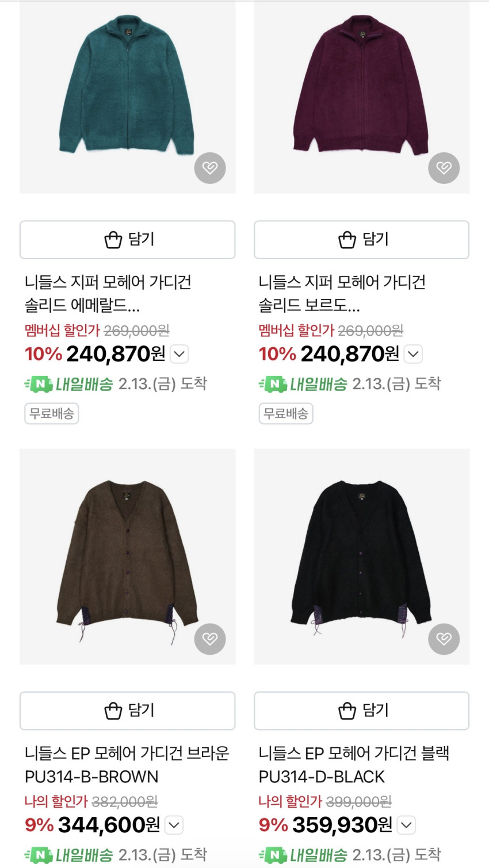Expand 344,600원 price dropdown on brown cardigan
Image resolution: width=489 pixels, height=868 pixels.
(174, 825)
